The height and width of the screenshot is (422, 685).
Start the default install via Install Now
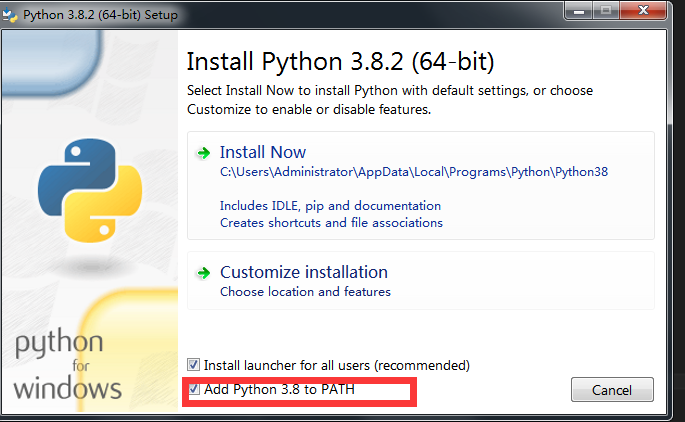click(x=263, y=153)
